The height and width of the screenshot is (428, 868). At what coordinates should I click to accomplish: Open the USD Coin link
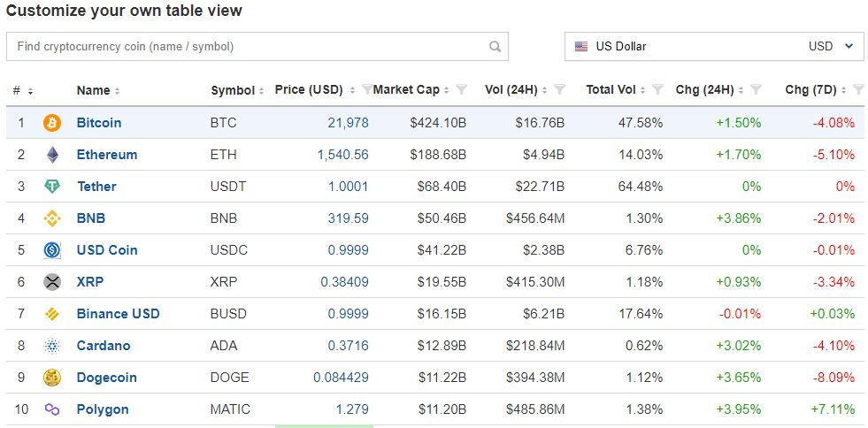pos(107,250)
